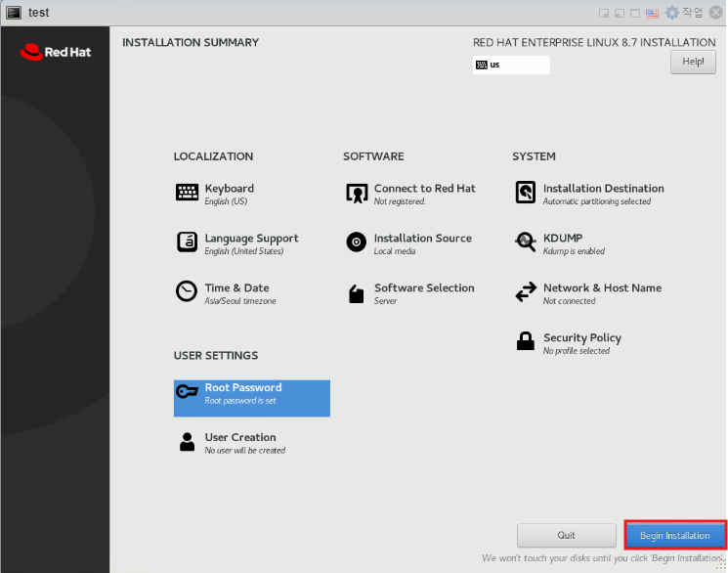The width and height of the screenshot is (728, 573).
Task: Open KDUMP magnifier icon
Action: (x=526, y=242)
